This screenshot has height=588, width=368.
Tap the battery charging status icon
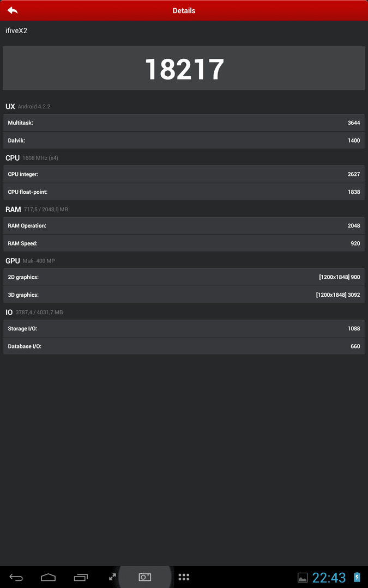(x=357, y=577)
